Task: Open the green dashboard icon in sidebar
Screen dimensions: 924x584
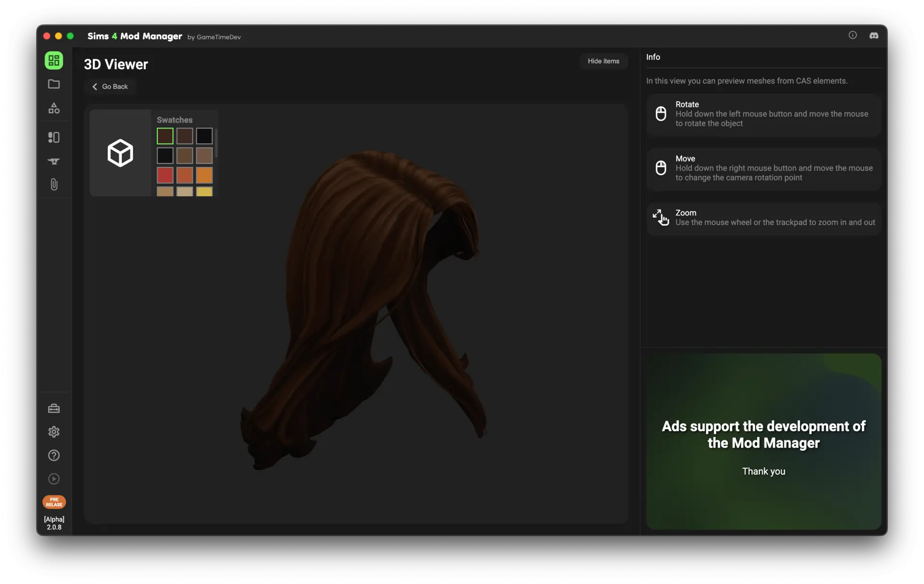Action: 54,61
